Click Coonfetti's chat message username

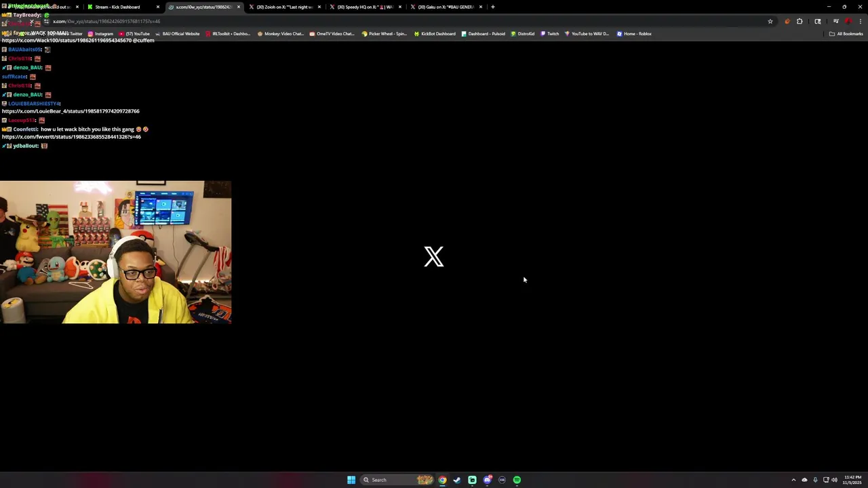(25, 129)
